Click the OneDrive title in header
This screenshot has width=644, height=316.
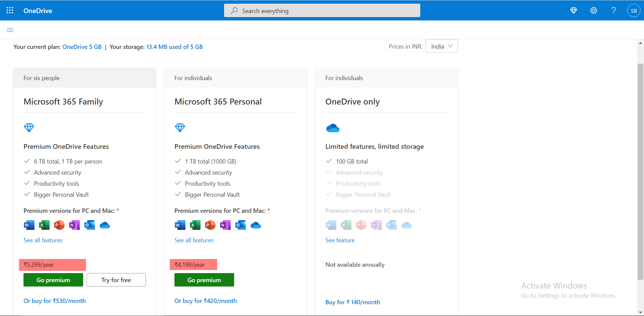pyautogui.click(x=38, y=11)
